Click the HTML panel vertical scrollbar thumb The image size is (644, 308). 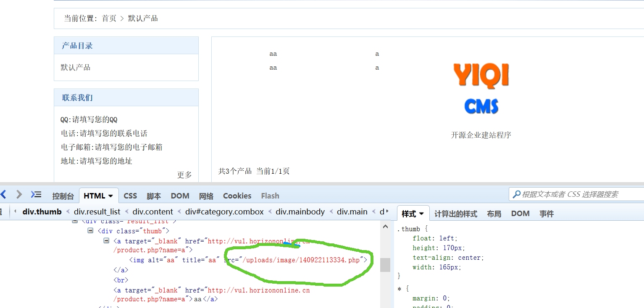tap(385, 265)
